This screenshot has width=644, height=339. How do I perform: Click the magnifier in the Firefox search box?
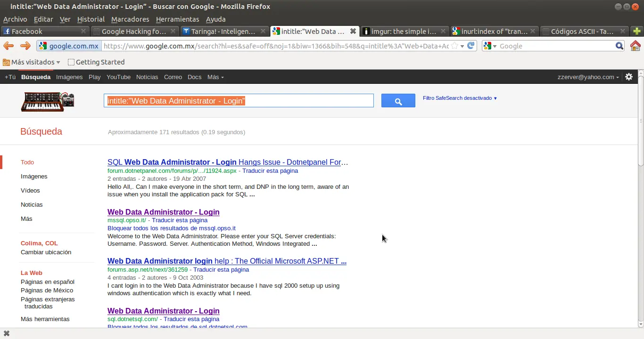619,46
